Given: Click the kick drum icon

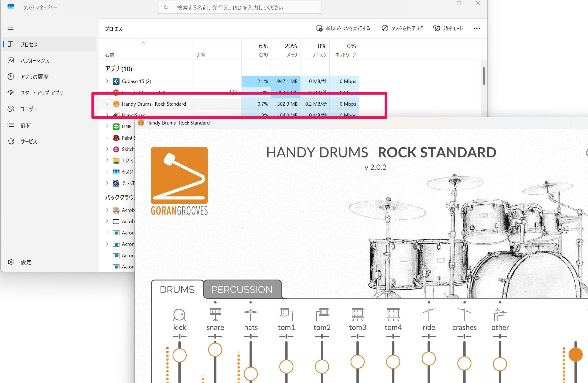Looking at the screenshot, I should point(179,315).
